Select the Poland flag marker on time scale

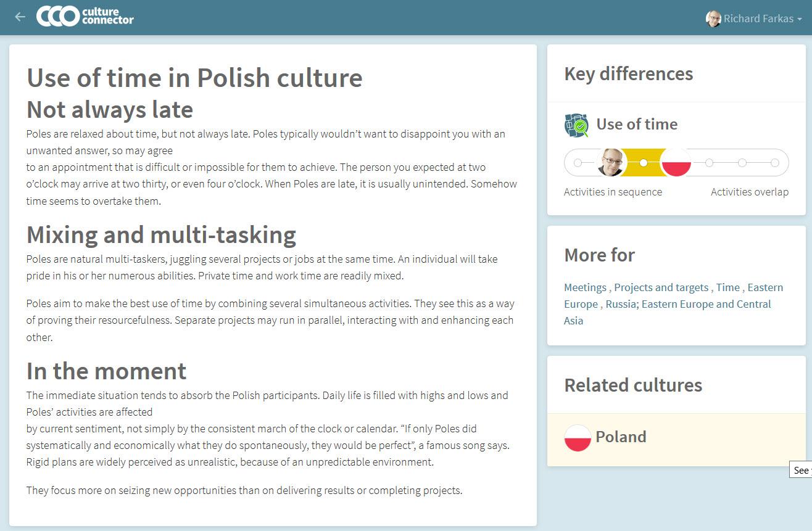coord(676,163)
